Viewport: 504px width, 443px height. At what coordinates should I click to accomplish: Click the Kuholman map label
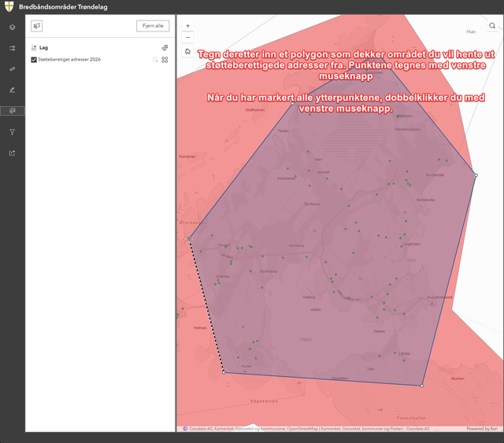(187, 157)
